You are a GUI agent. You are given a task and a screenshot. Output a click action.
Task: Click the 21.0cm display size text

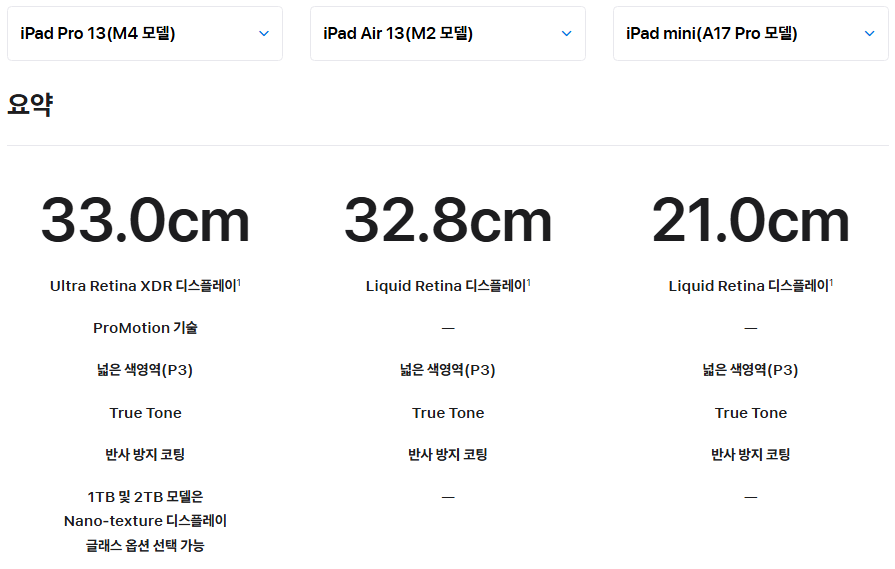[751, 220]
